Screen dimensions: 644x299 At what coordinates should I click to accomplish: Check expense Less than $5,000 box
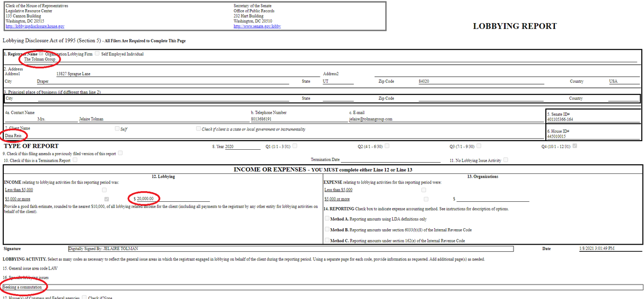click(x=425, y=190)
